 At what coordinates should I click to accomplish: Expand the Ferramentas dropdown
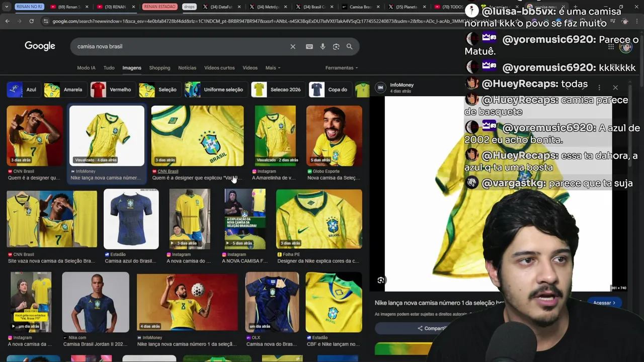click(342, 68)
